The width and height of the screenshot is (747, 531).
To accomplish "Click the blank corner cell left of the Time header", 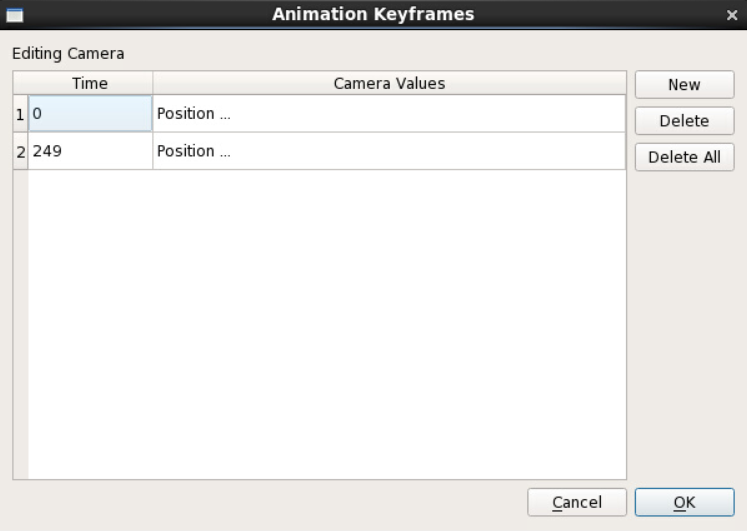I will point(20,83).
